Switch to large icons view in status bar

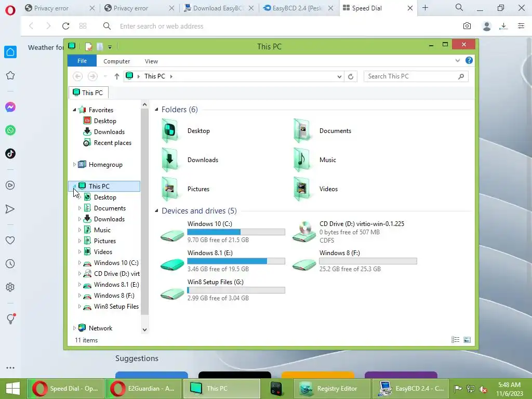click(467, 340)
